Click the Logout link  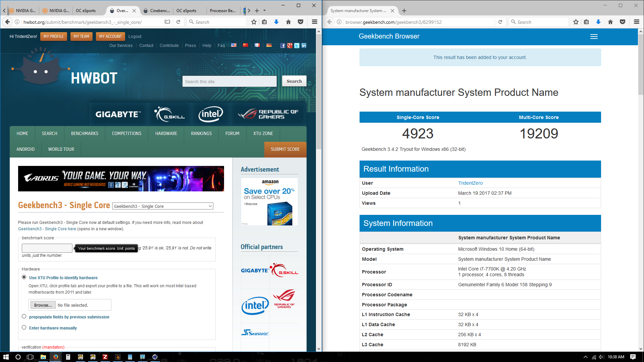coord(135,37)
